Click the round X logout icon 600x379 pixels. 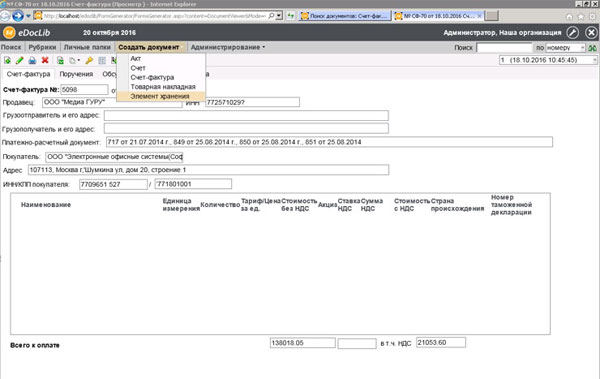591,33
